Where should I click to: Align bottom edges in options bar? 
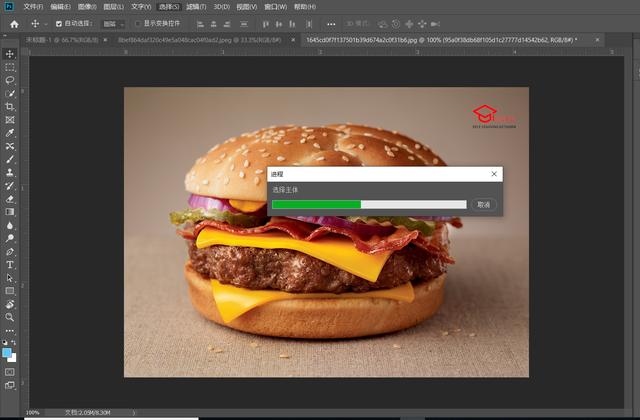(x=292, y=24)
